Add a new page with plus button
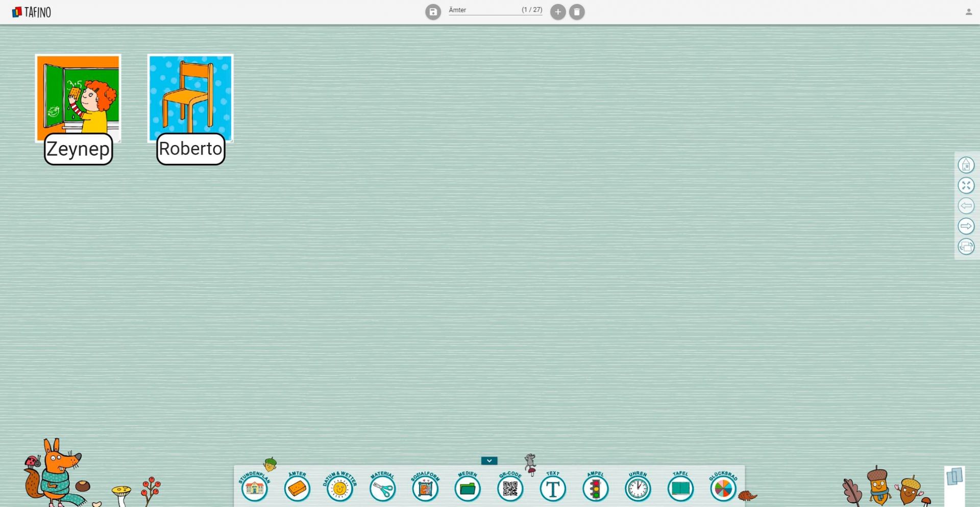 tap(558, 12)
